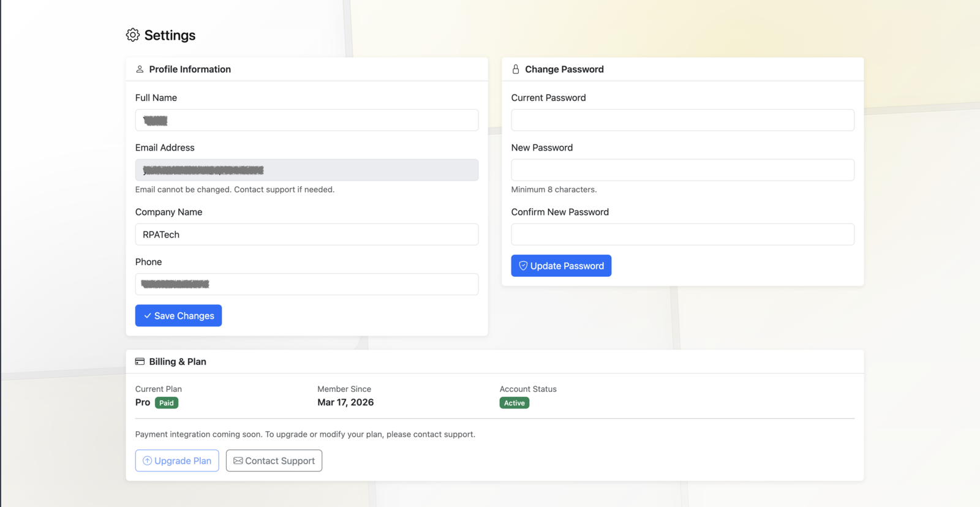Open the Upgrade Plan button
The height and width of the screenshot is (507, 980).
177,460
